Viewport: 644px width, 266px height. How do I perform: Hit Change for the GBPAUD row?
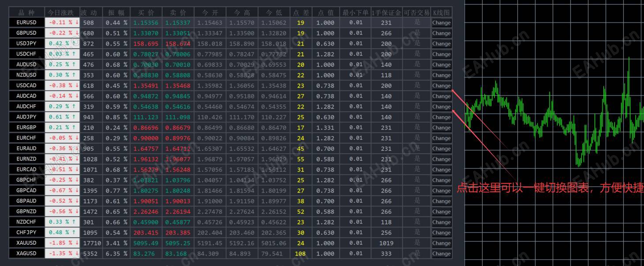(x=441, y=201)
